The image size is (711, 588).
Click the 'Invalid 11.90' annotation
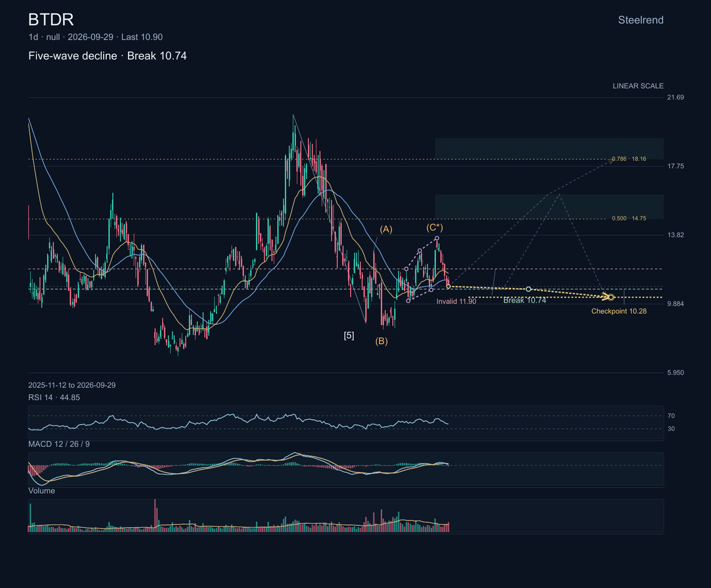pyautogui.click(x=456, y=301)
